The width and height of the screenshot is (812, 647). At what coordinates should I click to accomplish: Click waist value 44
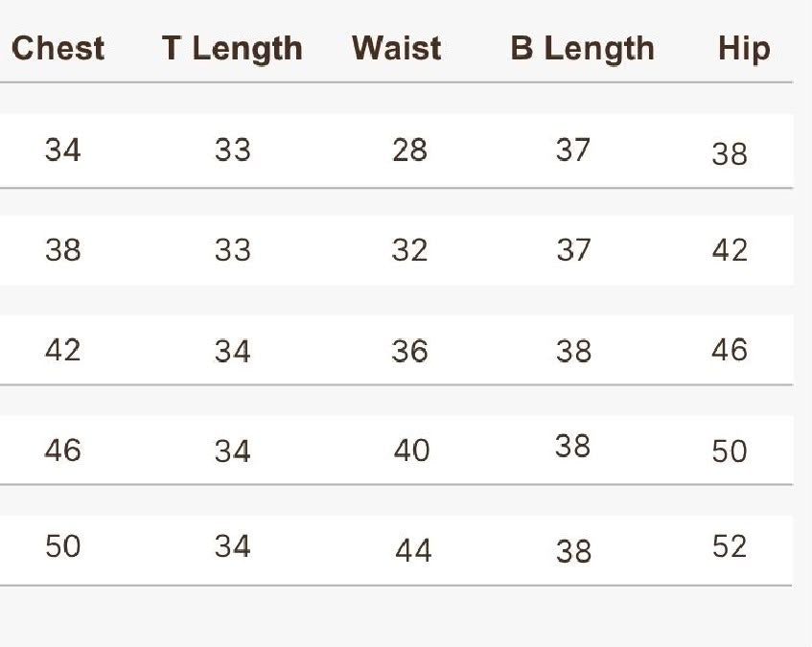click(413, 550)
